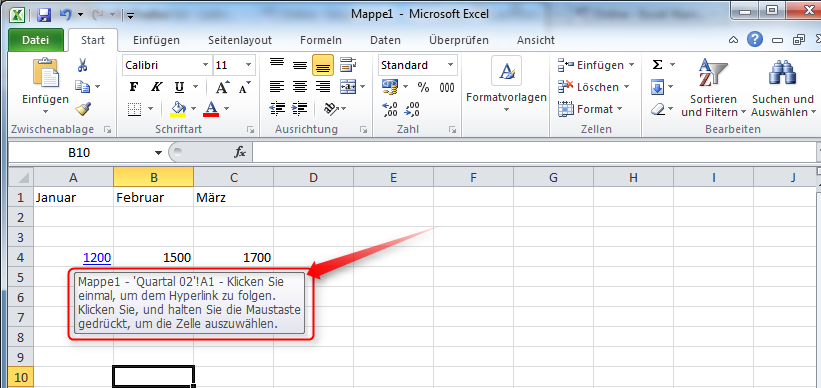Screen dimensions: 821x388
Task: Customize the quick access toolbar dropdown
Action: tap(130, 16)
